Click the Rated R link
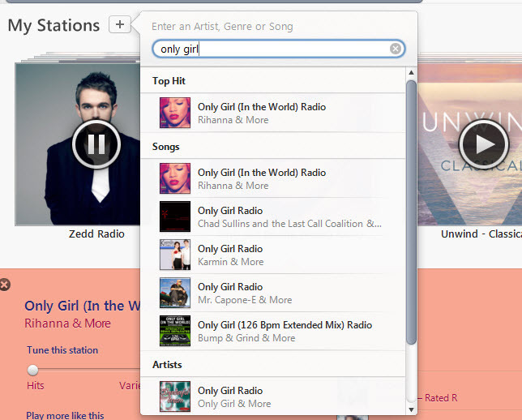 (441, 397)
